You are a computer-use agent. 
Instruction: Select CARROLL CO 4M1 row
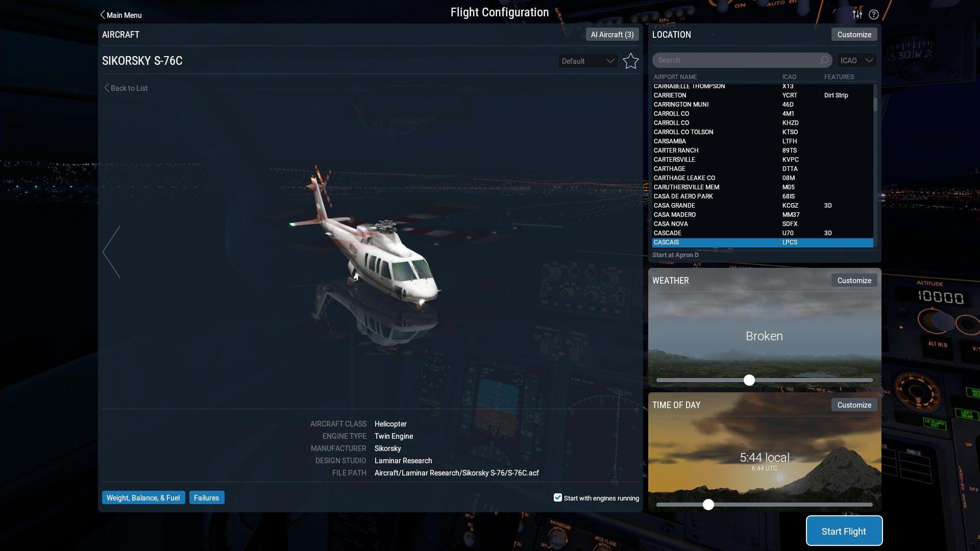click(x=763, y=113)
